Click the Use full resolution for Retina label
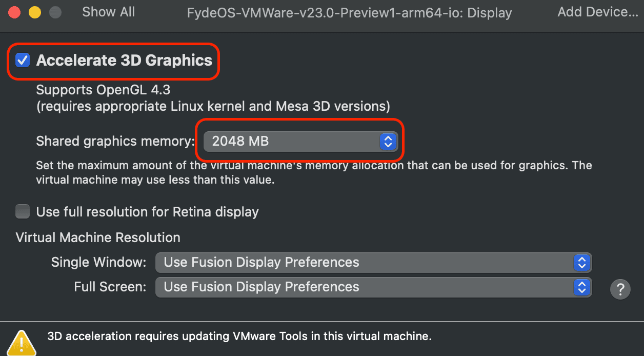The image size is (644, 356). 147,212
